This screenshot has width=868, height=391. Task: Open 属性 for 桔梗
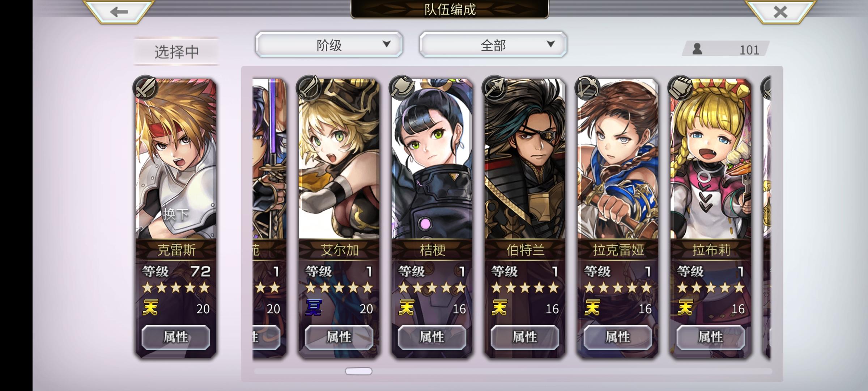(x=432, y=337)
